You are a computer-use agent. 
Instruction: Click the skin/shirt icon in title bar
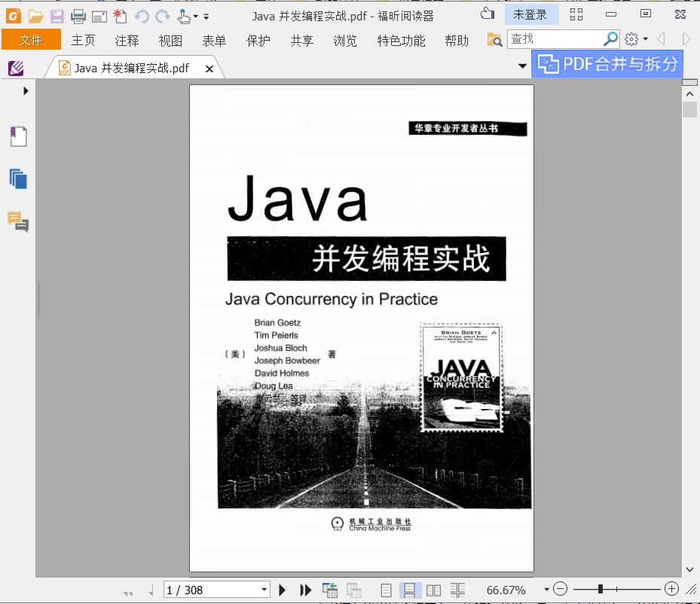(488, 14)
